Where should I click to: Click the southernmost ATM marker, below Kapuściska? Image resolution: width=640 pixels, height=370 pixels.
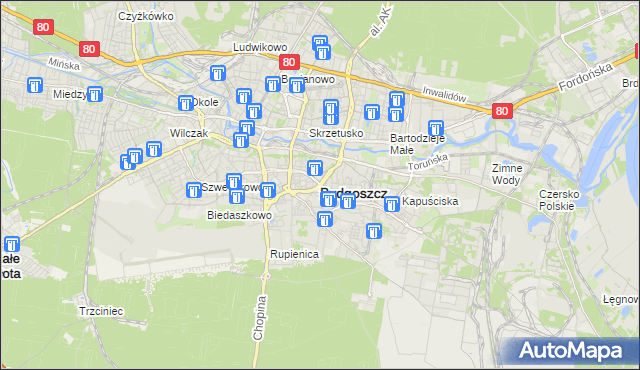coord(374,231)
